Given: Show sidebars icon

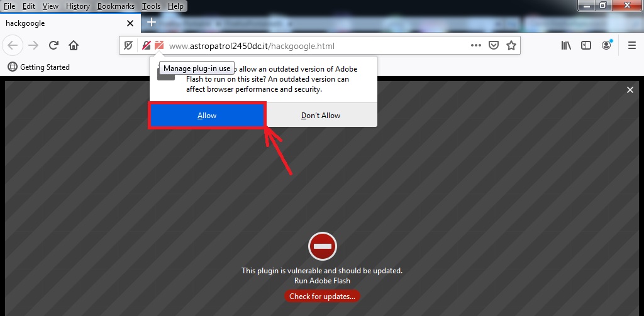Looking at the screenshot, I should point(586,46).
